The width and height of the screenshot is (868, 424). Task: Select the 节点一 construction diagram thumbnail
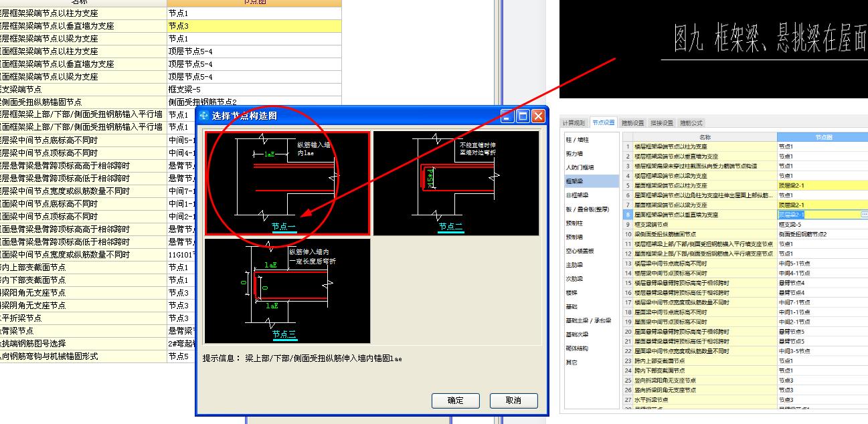tap(288, 183)
